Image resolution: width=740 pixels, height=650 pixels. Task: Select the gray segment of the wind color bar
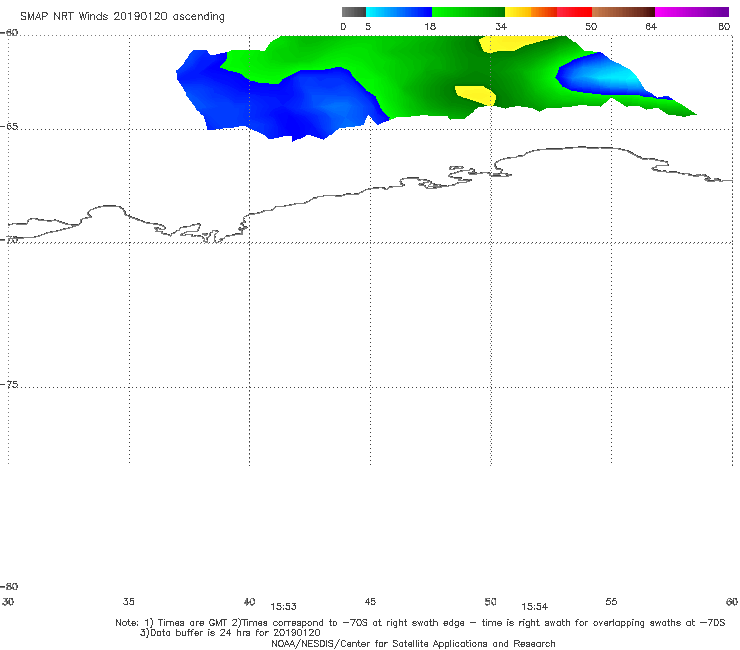[354, 12]
